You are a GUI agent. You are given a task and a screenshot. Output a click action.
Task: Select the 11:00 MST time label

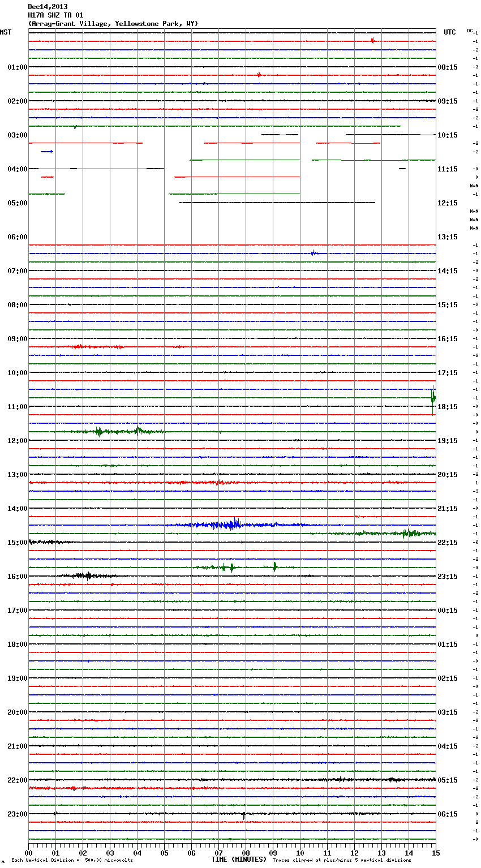click(x=17, y=407)
